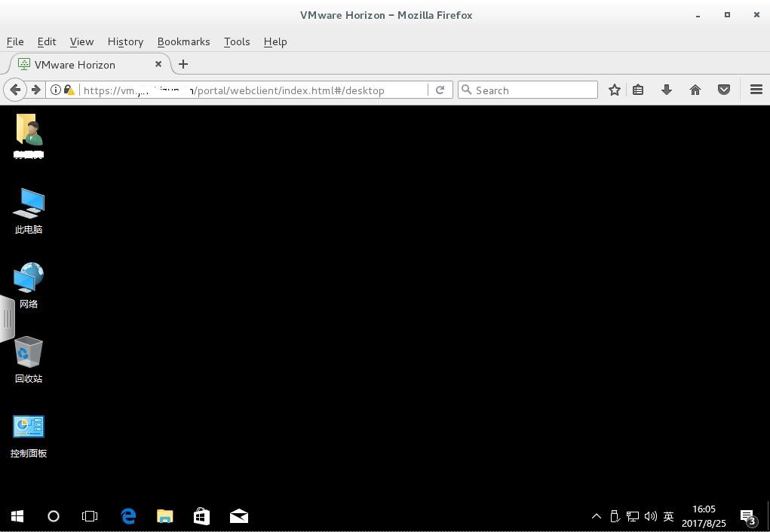Screen dimensions: 770x532
Task: Expand the VMware Horizon side panel handle
Action: tap(7, 318)
